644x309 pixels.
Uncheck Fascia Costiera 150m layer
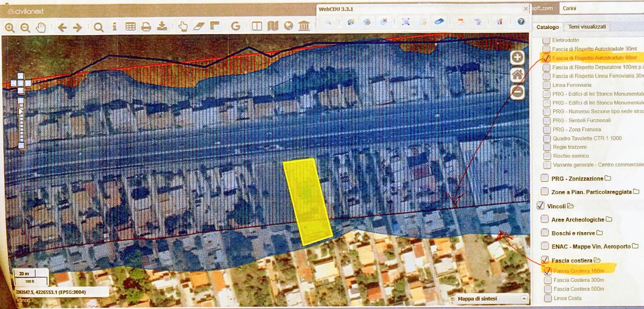[x=548, y=271]
